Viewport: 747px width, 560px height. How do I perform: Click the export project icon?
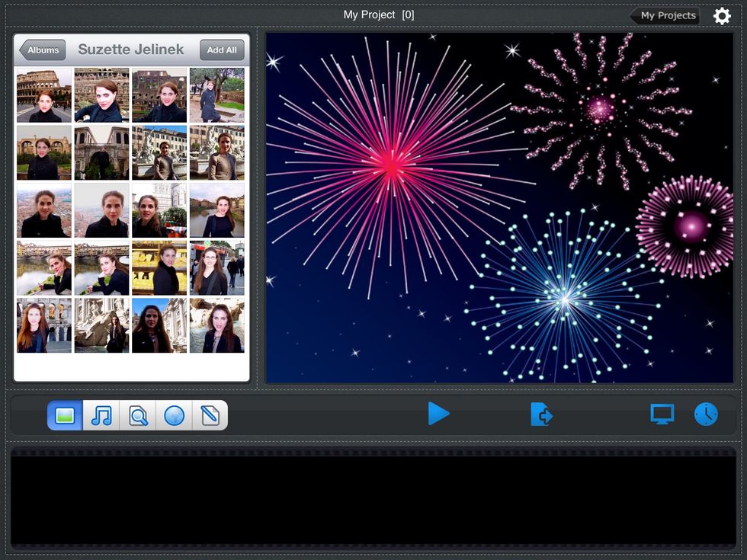(x=542, y=414)
